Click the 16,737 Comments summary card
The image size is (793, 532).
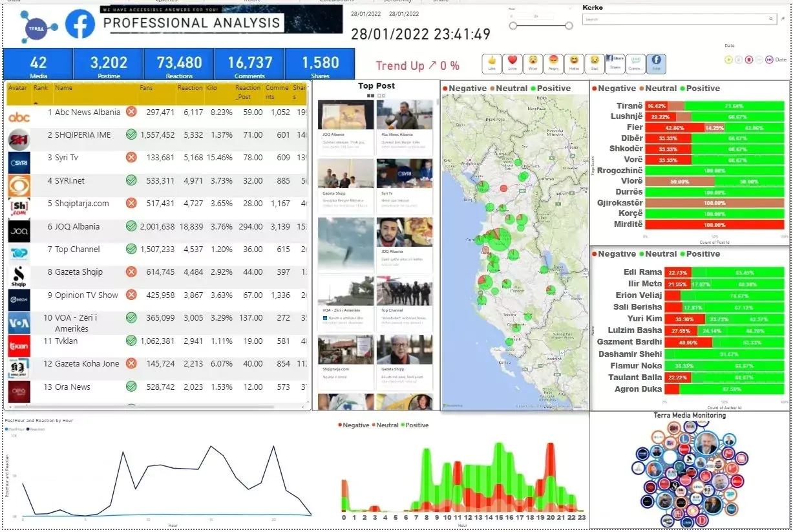[249, 64]
